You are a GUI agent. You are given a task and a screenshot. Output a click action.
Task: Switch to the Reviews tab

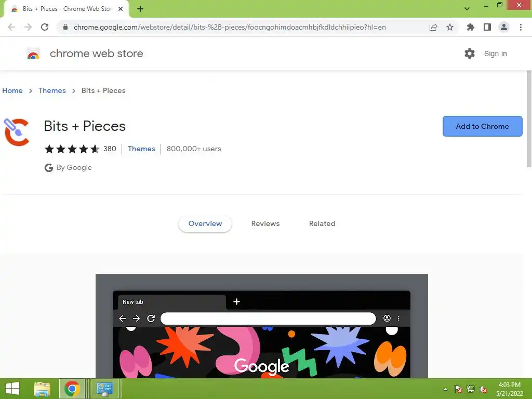click(x=265, y=223)
